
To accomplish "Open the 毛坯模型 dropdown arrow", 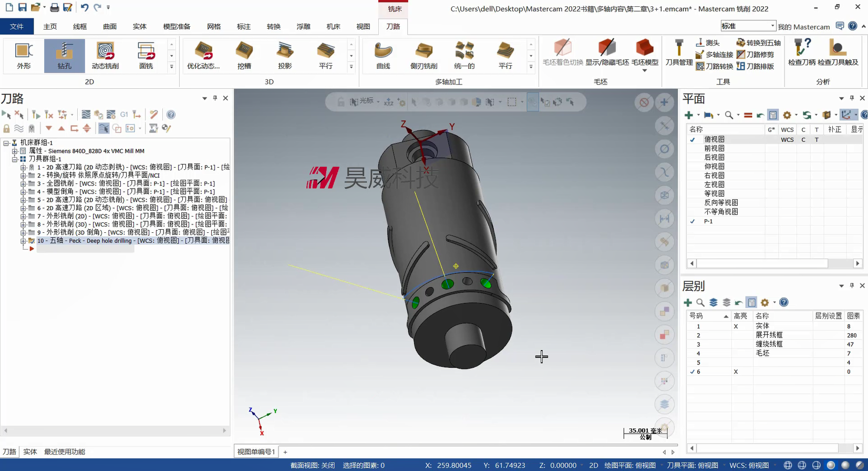I will point(645,70).
